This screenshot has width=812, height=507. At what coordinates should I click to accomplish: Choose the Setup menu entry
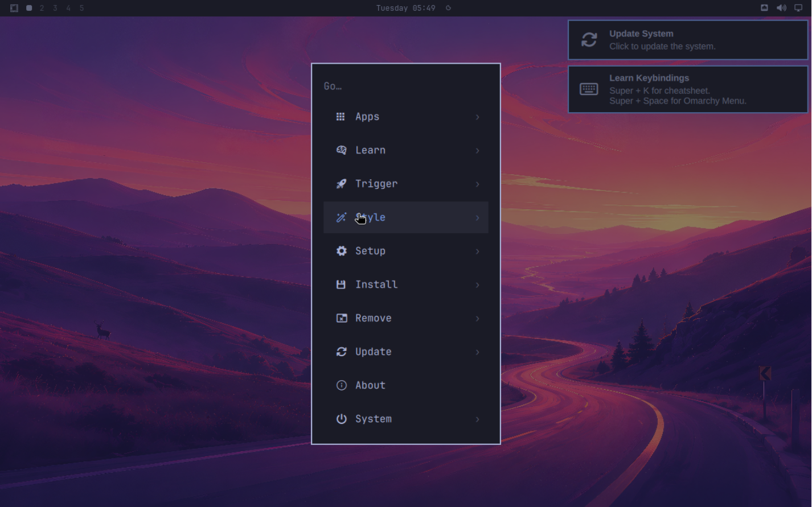[406, 251]
